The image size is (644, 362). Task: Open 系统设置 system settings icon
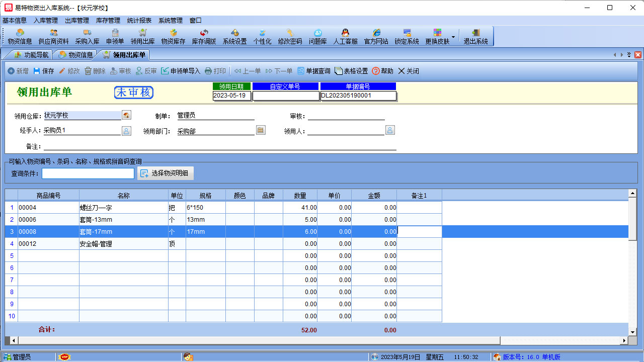[235, 36]
